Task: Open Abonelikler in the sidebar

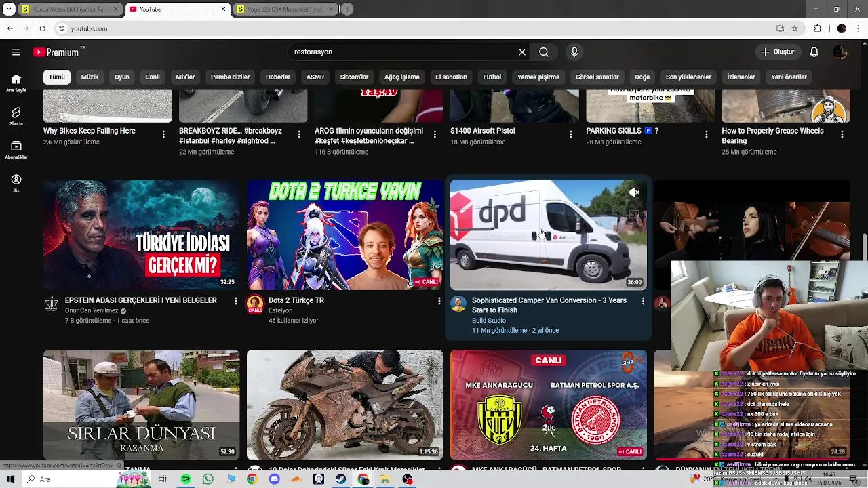Action: [16, 150]
